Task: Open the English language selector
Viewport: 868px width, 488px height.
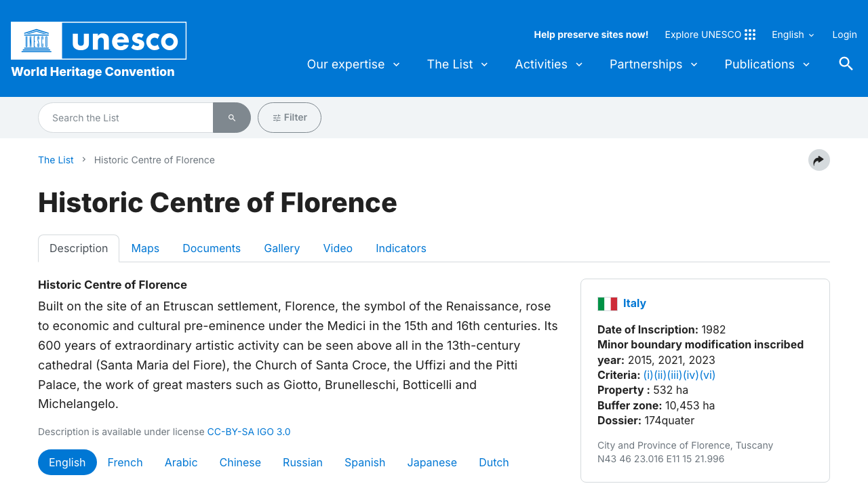Action: pos(793,35)
